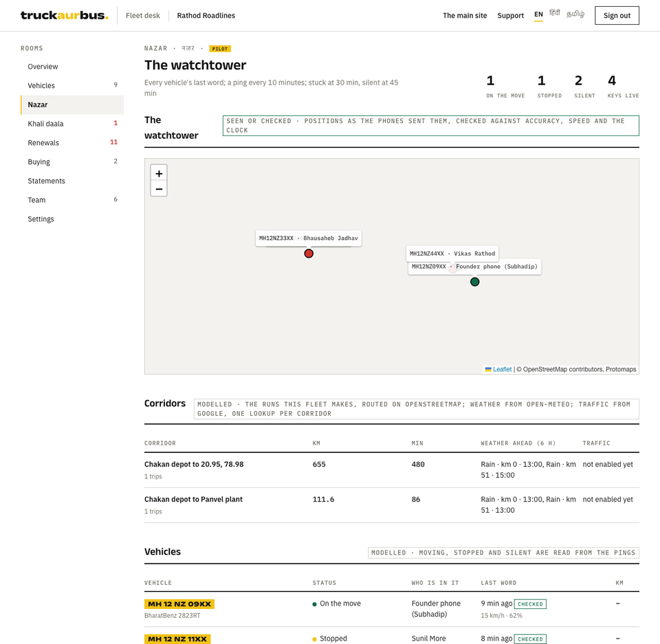The image size is (660, 644).
Task: Click Rathod Roadlines in header
Action: coord(206,16)
